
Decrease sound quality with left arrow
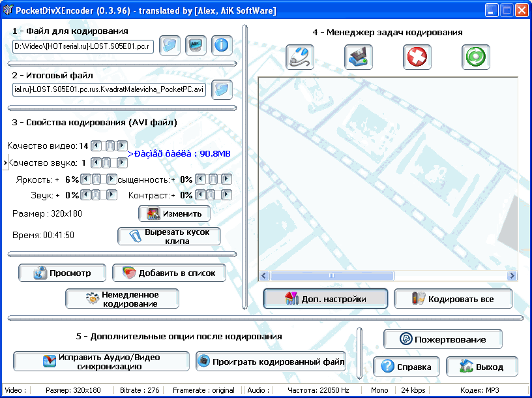(96, 162)
